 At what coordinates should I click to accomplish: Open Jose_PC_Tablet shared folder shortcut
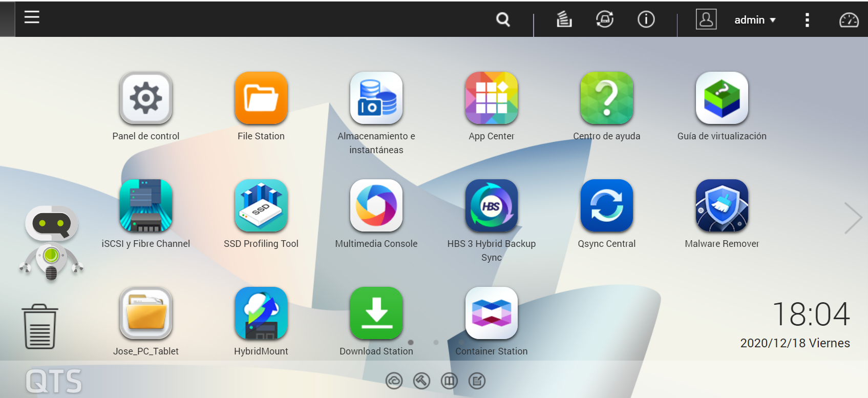point(146,313)
